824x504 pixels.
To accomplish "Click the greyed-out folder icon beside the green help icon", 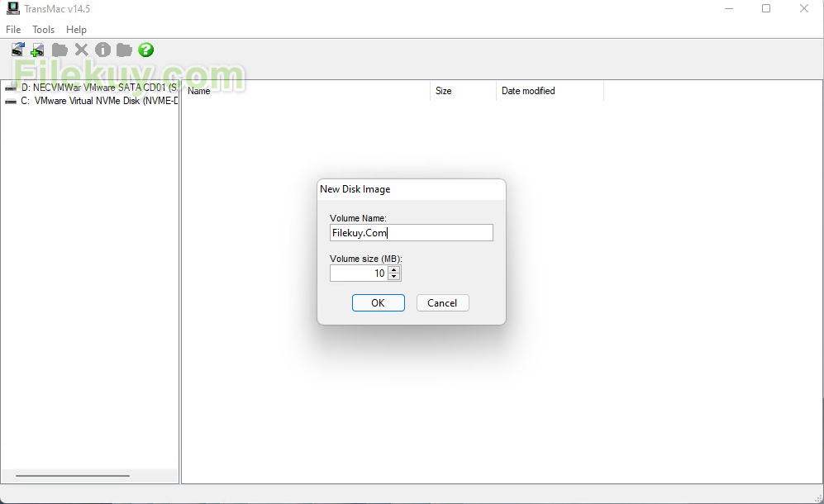I will coord(124,50).
